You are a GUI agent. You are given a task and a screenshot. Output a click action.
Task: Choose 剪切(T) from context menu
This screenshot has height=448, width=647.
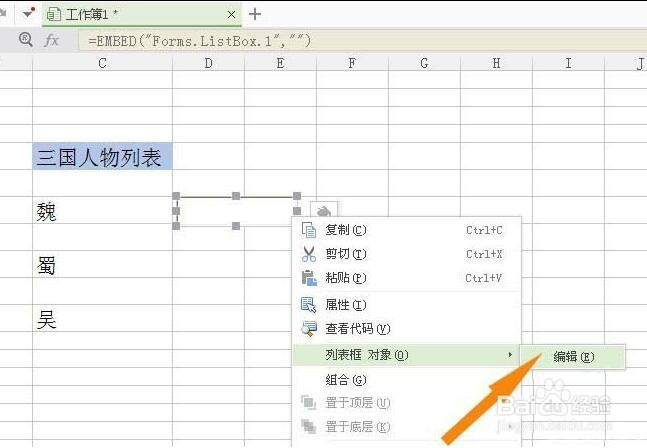click(407, 254)
